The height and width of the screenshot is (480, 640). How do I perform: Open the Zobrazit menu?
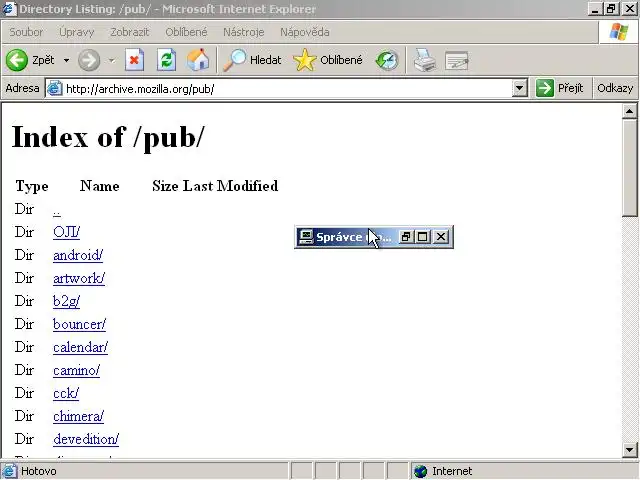[x=129, y=32]
